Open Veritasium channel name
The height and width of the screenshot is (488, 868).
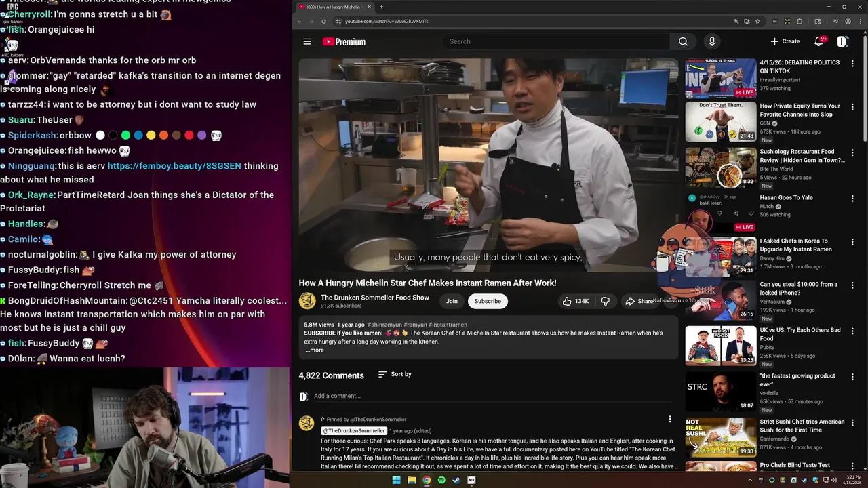tap(772, 302)
